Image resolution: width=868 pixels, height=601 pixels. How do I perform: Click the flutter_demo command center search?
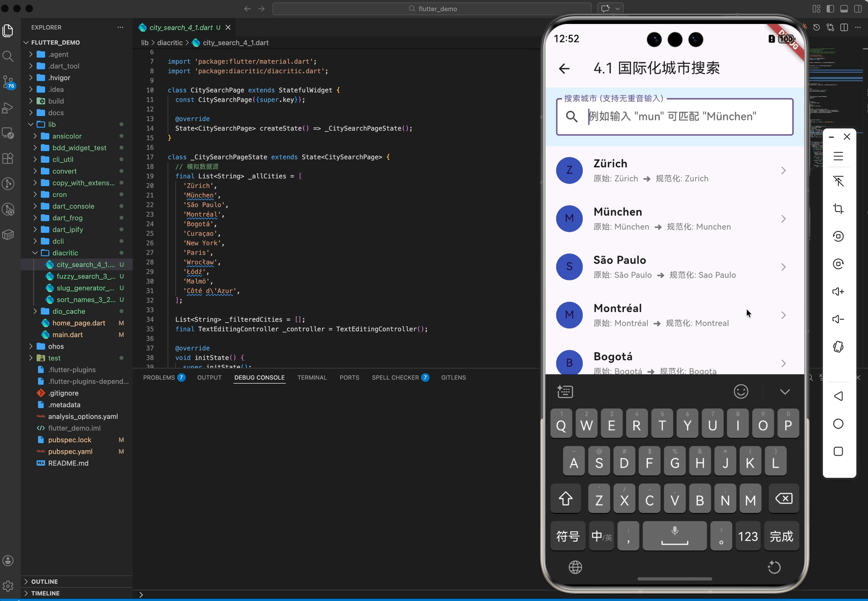point(432,8)
